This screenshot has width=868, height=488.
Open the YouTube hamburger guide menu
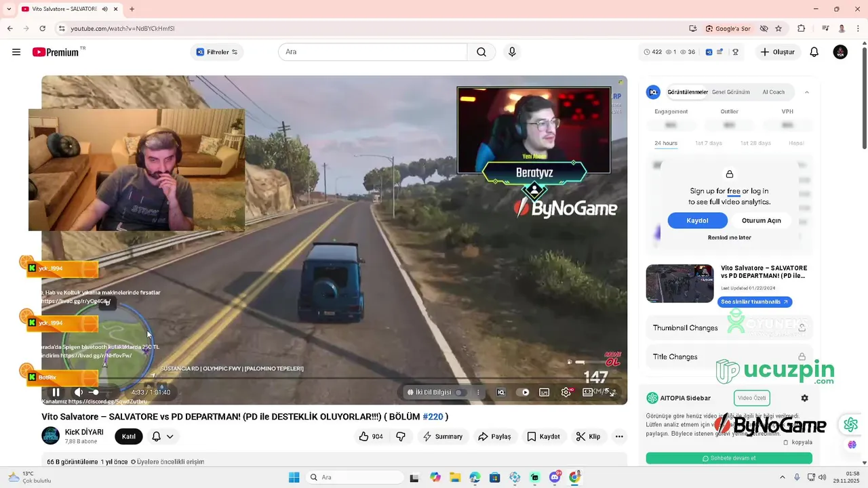pos(16,52)
